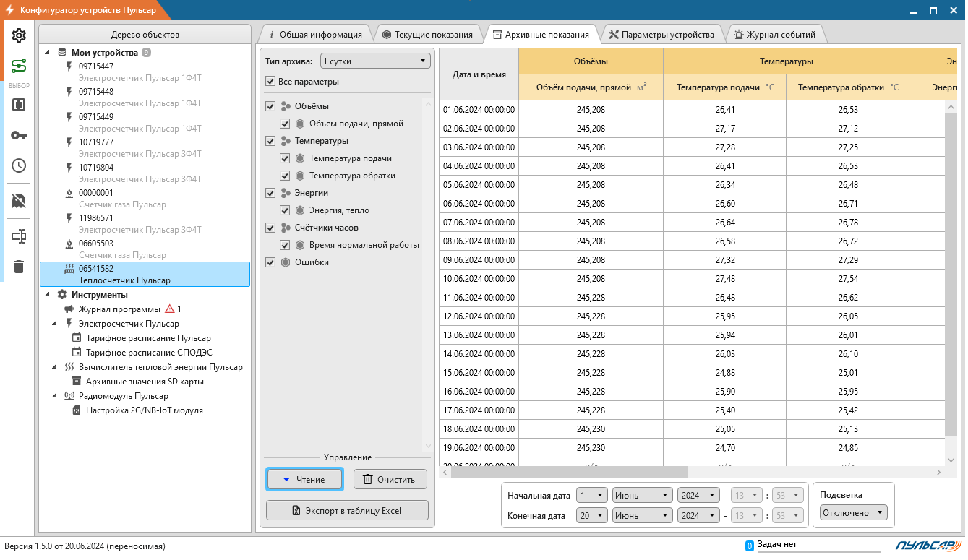Uncheck the Энергии group checkbox

pyautogui.click(x=270, y=193)
